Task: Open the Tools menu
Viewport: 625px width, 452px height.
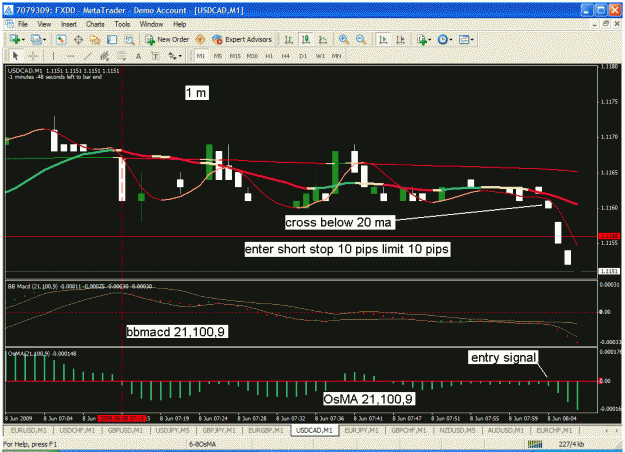Action: point(122,24)
